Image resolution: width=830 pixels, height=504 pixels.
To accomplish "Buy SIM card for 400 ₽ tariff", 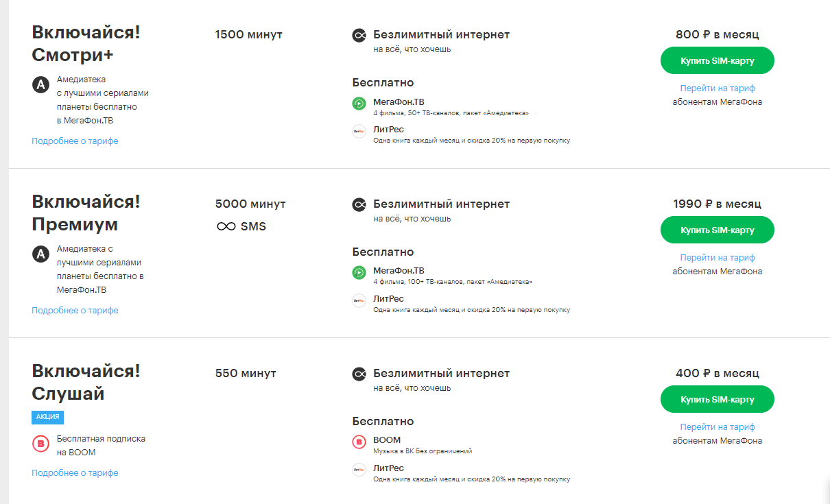I will (x=717, y=399).
